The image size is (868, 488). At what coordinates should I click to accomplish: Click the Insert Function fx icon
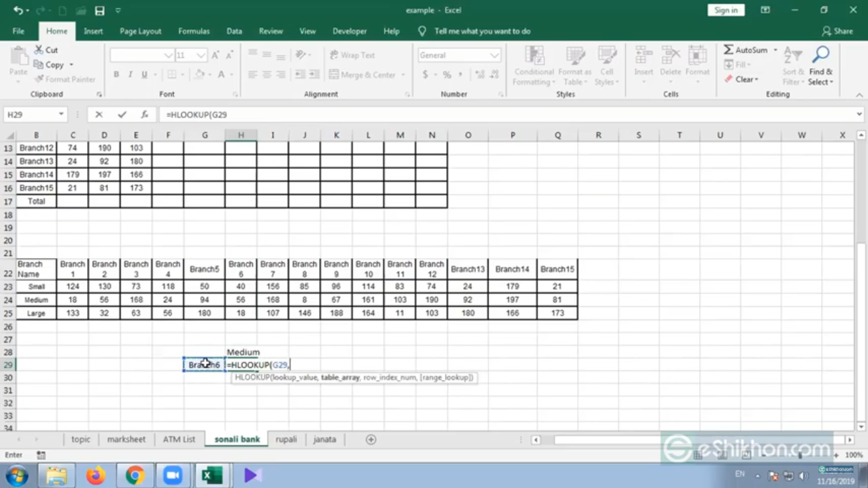click(145, 114)
